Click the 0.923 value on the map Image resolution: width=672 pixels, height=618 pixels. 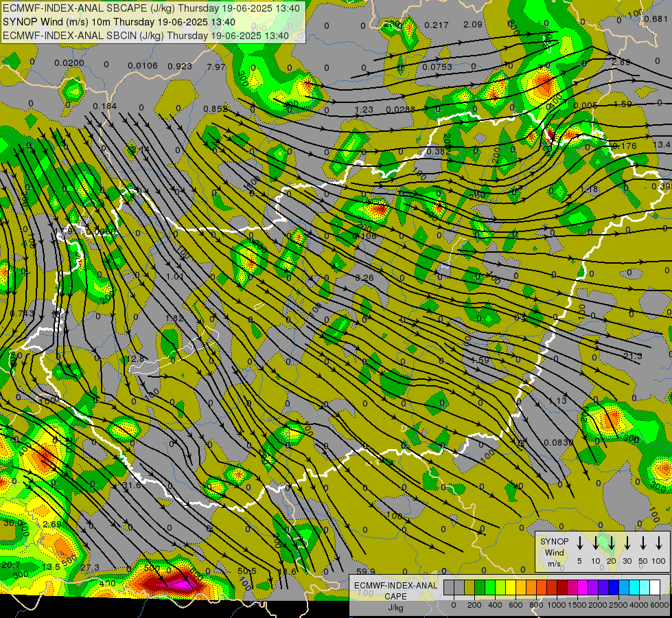point(180,66)
